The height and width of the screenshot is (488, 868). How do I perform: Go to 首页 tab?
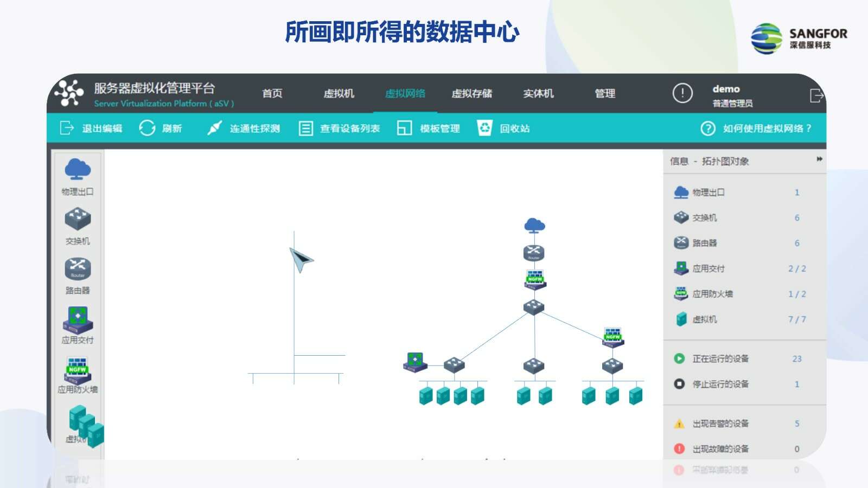tap(272, 93)
